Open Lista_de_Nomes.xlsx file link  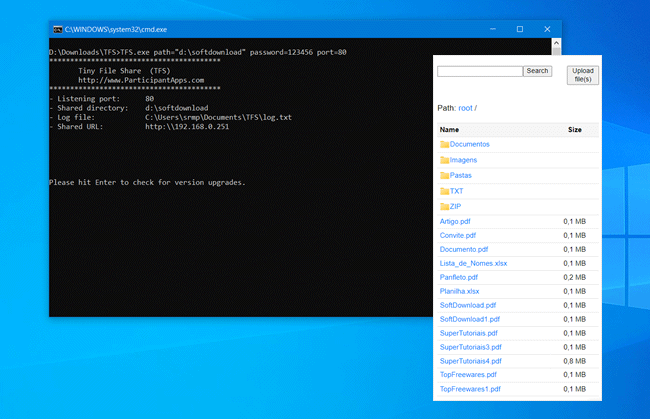pyautogui.click(x=473, y=262)
